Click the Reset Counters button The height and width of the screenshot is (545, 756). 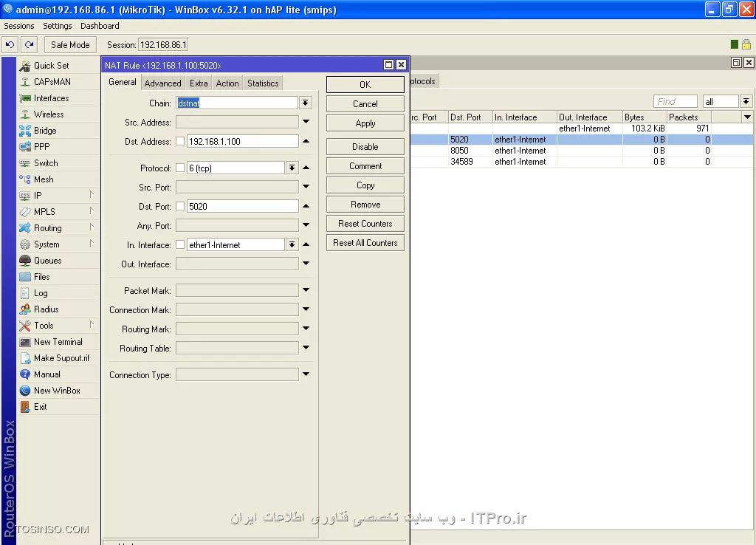click(x=365, y=224)
